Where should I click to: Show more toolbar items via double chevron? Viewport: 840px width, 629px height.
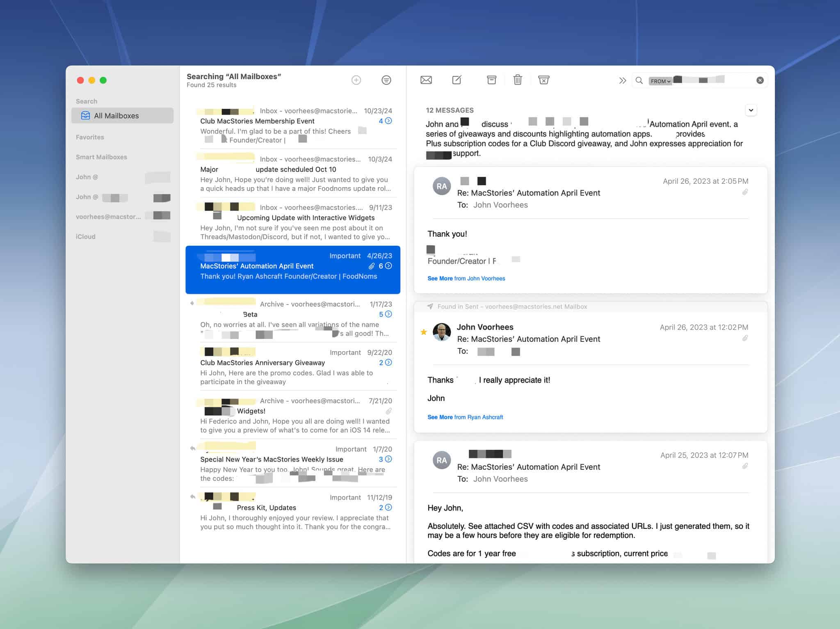623,80
